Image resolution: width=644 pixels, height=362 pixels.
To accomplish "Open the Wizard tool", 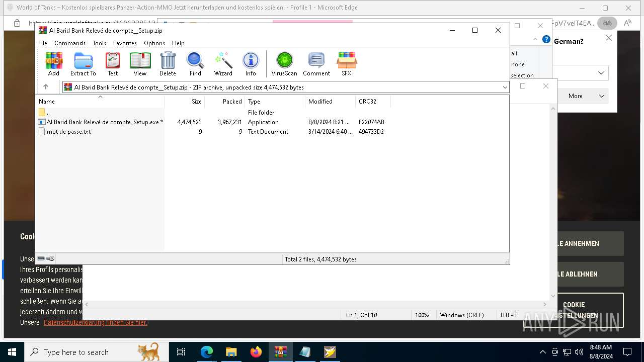I will [x=223, y=64].
